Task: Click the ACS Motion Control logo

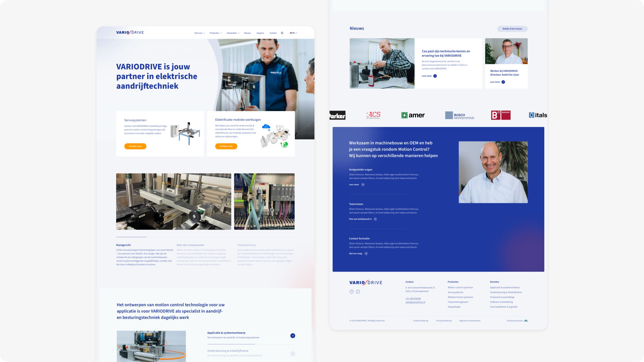Action: coord(373,115)
